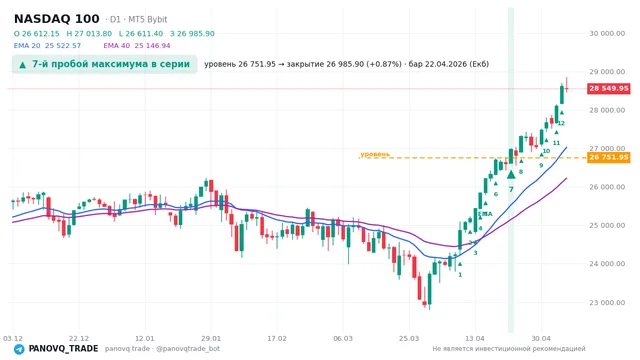This screenshot has height=360, width=640.
Task: Click breakout marker number 6
Action: [x=496, y=194]
